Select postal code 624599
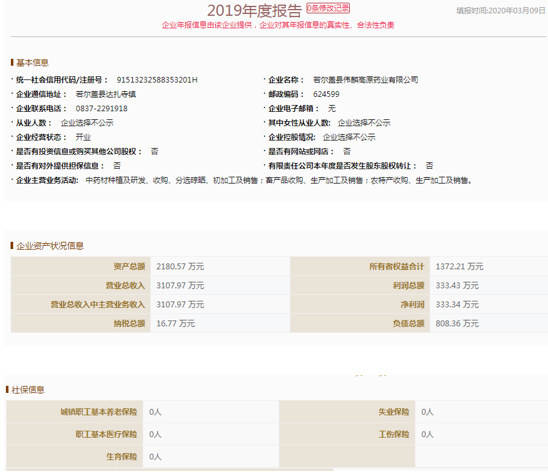 [x=326, y=94]
